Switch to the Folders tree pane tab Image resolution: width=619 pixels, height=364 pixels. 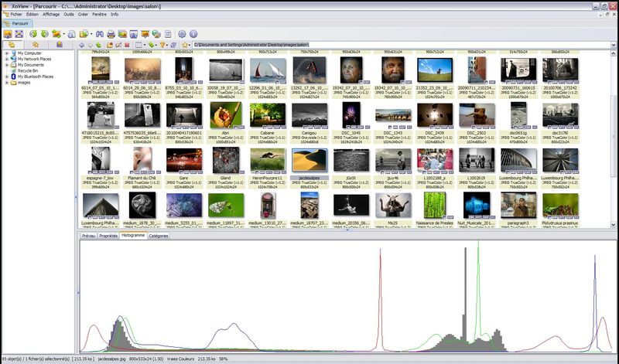point(12,45)
